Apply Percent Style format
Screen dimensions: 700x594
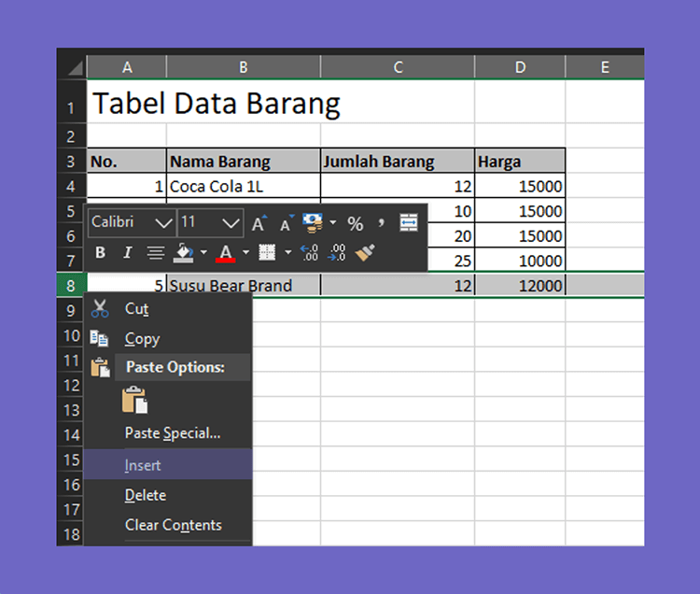(x=356, y=223)
